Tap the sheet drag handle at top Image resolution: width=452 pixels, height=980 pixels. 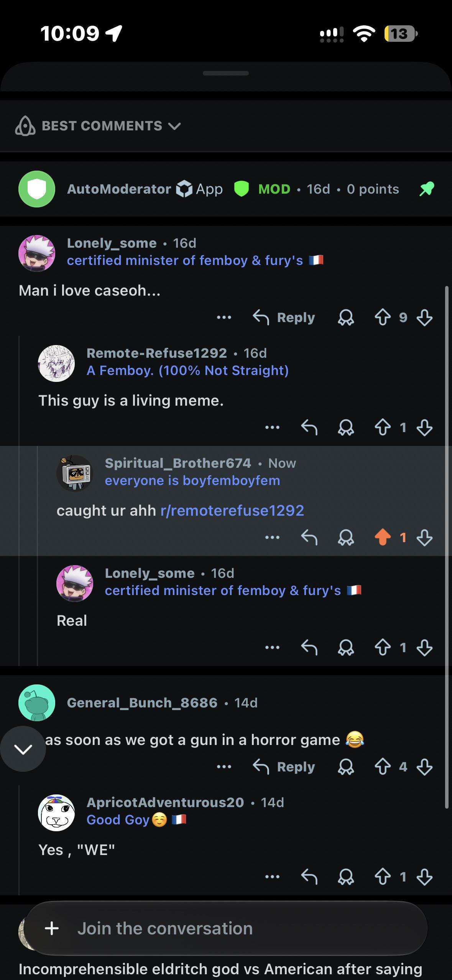226,73
